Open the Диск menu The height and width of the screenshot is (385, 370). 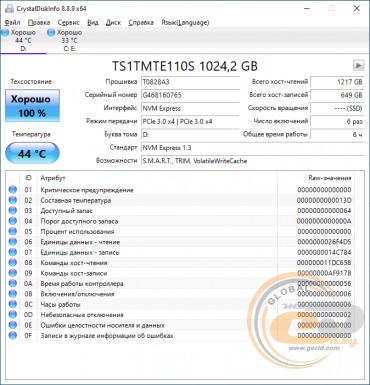point(113,22)
